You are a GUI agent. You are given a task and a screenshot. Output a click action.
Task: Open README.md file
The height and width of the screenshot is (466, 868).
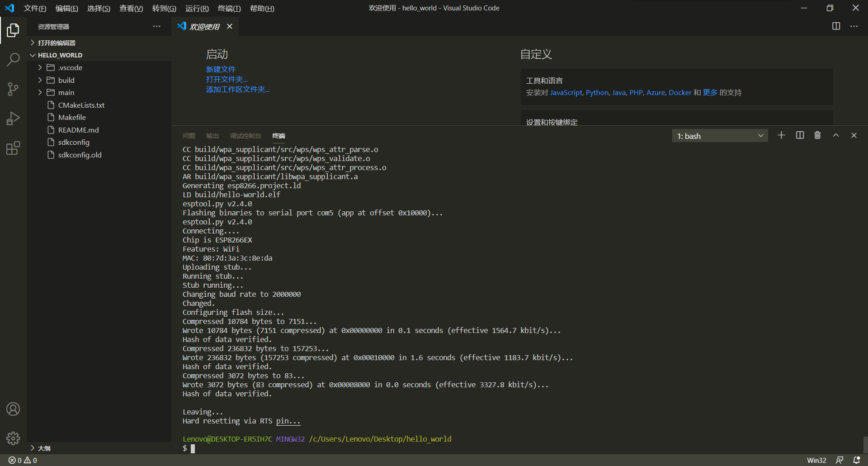pos(99,130)
